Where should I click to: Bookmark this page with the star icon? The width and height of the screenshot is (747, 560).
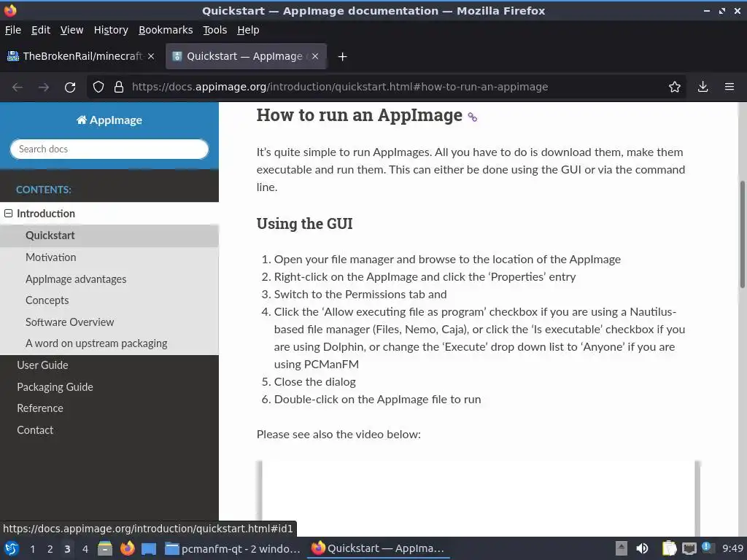[x=675, y=87]
